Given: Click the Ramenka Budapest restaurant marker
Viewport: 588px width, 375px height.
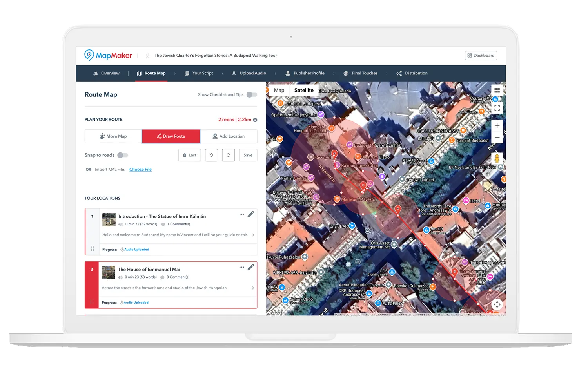Looking at the screenshot, I should [280, 103].
